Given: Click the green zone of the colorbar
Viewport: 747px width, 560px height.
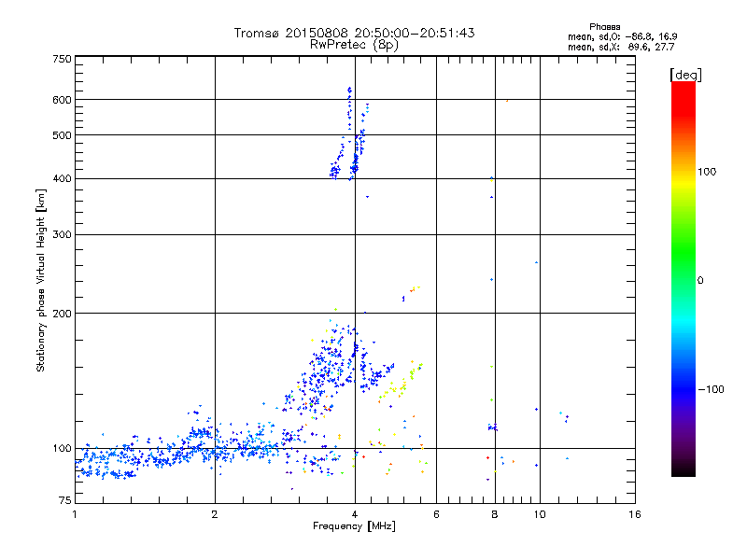Looking at the screenshot, I should [x=684, y=247].
